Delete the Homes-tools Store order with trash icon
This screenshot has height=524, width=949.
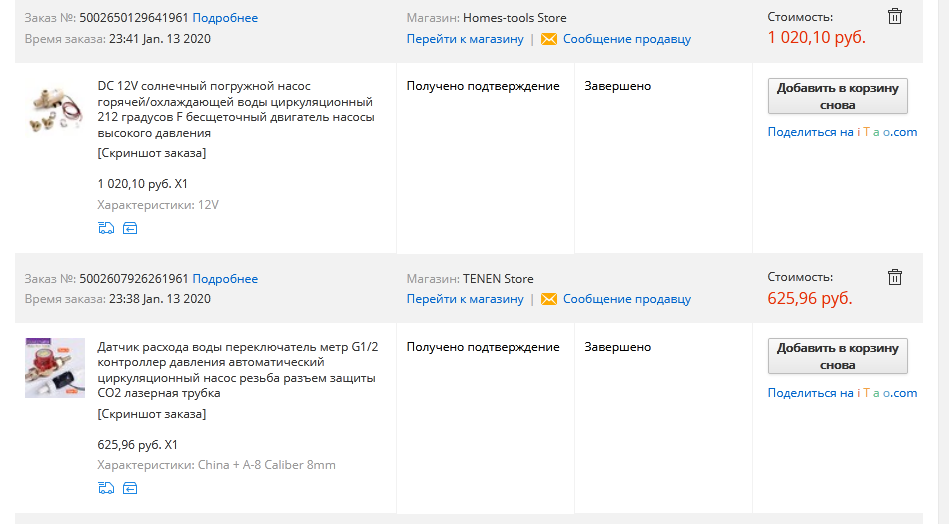[x=895, y=16]
